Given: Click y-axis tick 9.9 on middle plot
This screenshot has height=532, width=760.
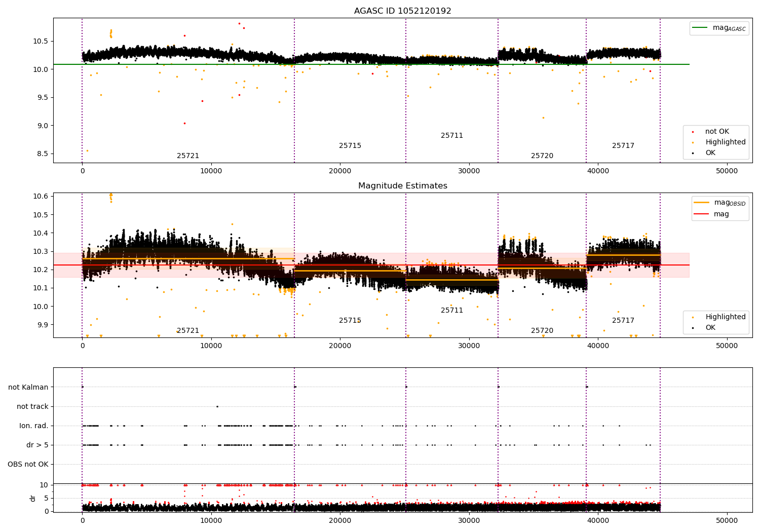Looking at the screenshot, I should pyautogui.click(x=42, y=325).
